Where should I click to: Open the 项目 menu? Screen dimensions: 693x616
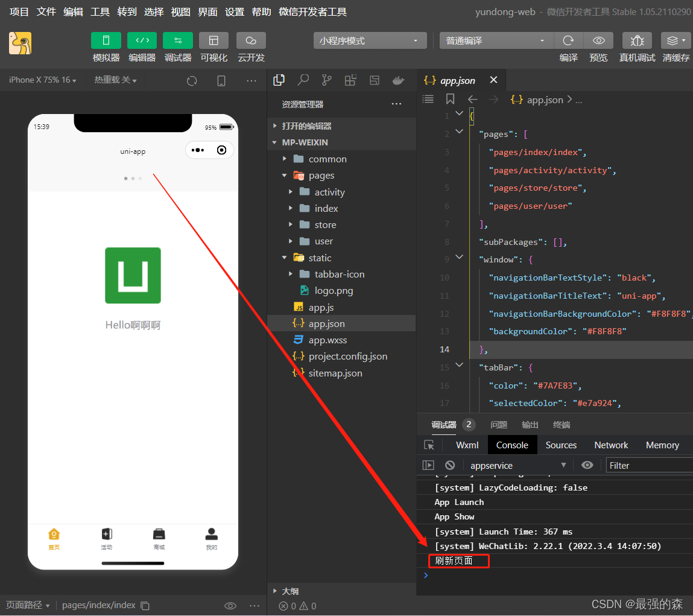pyautogui.click(x=19, y=11)
